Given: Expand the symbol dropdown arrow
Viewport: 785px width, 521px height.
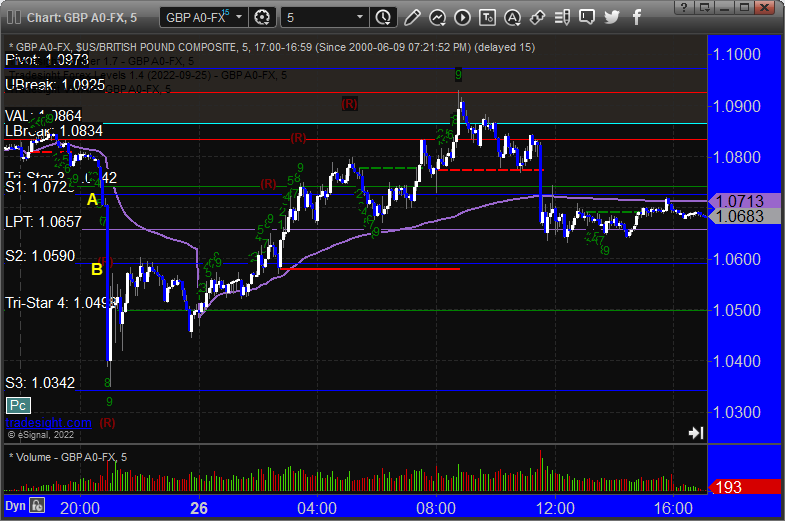Looking at the screenshot, I should [x=239, y=18].
